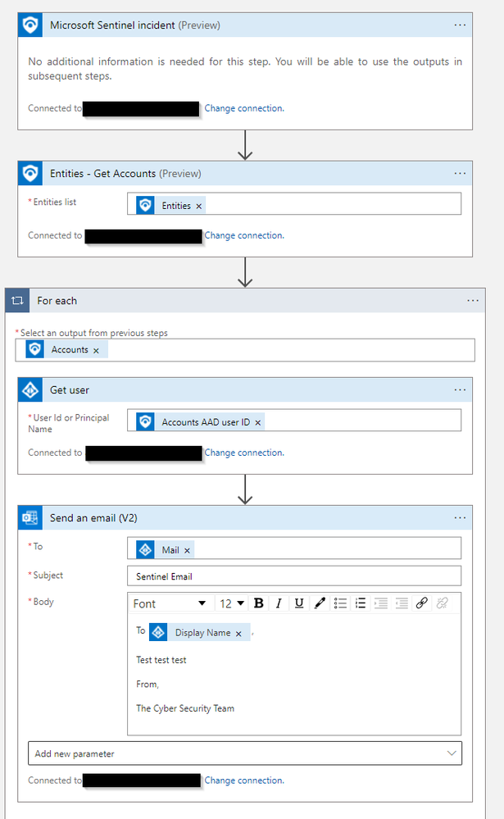The image size is (504, 819).
Task: Click the insert link icon
Action: point(422,603)
